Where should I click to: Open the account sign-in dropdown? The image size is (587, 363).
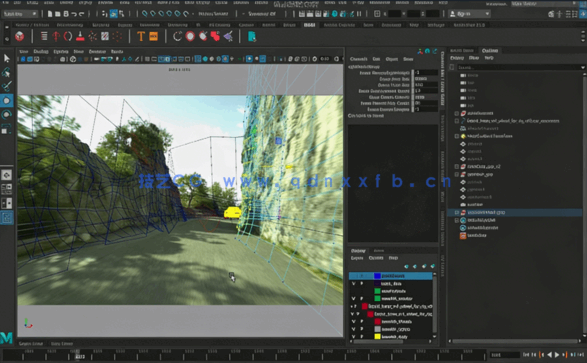coord(470,14)
